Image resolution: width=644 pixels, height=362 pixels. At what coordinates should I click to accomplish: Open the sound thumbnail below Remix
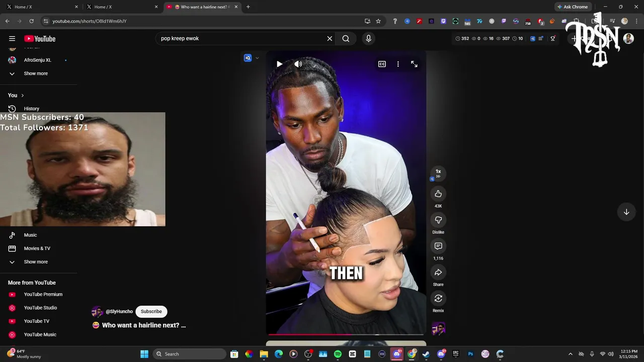[438, 329]
